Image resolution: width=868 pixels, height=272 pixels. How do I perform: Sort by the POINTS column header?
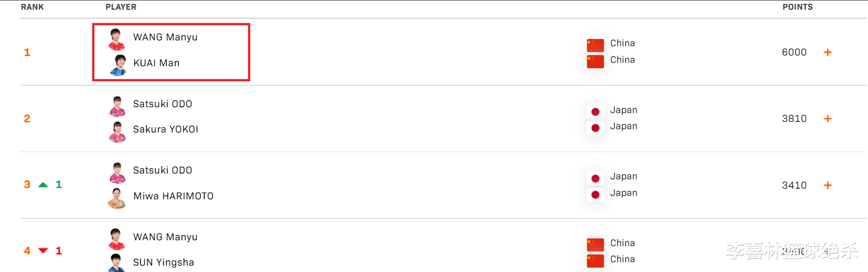797,7
